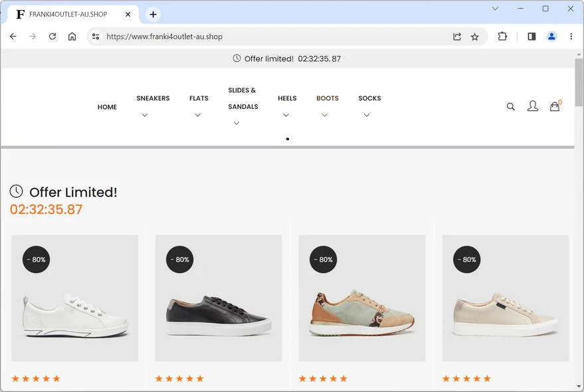
Task: Open the browser profile avatar
Action: coord(551,37)
